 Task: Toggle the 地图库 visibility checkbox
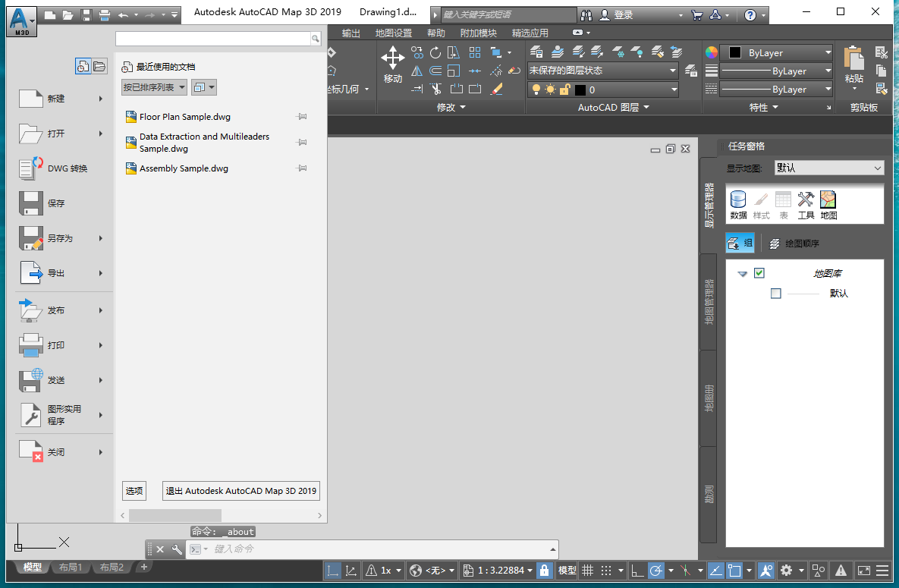click(x=759, y=273)
